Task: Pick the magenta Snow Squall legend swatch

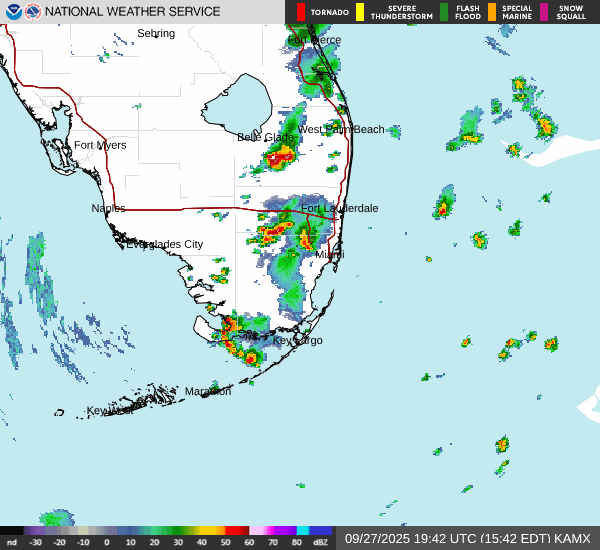Action: point(544,12)
